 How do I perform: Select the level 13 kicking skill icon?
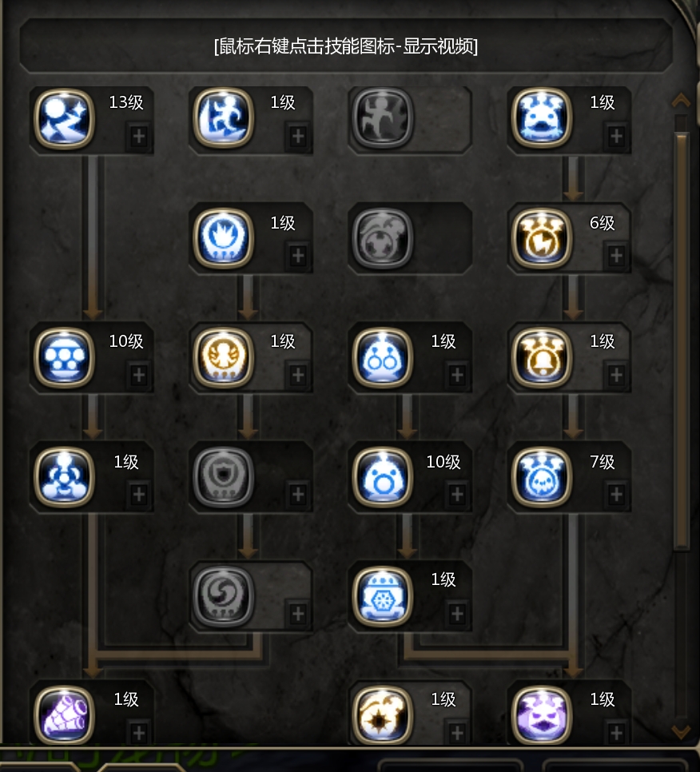pos(64,118)
